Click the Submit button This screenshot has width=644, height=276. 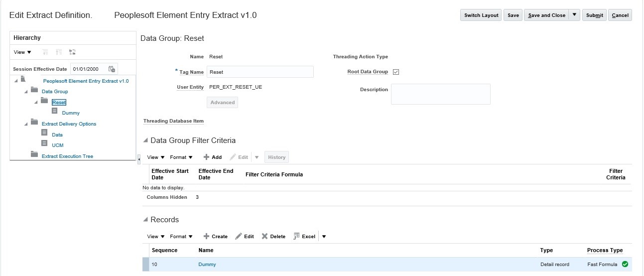(x=594, y=15)
